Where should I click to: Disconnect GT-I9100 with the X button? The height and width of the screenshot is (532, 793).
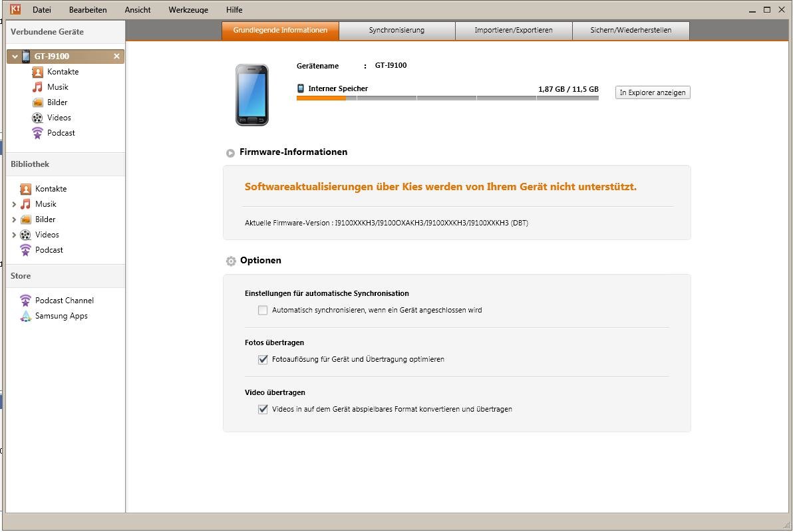pyautogui.click(x=116, y=56)
